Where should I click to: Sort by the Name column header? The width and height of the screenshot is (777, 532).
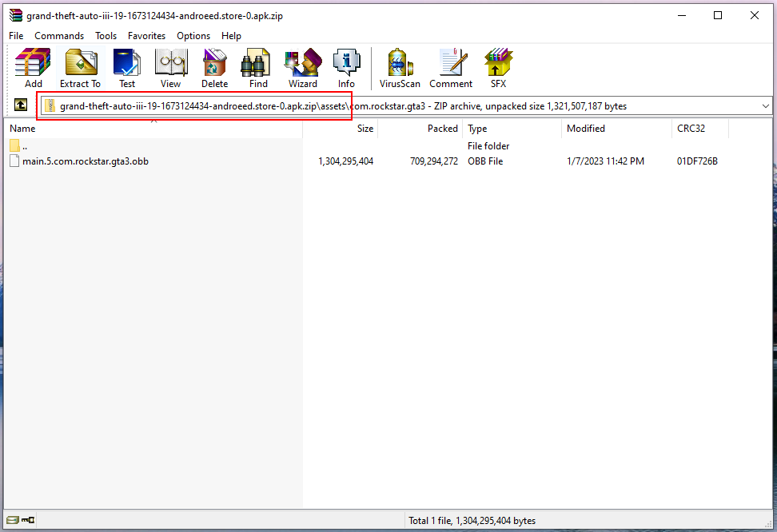tap(153, 129)
